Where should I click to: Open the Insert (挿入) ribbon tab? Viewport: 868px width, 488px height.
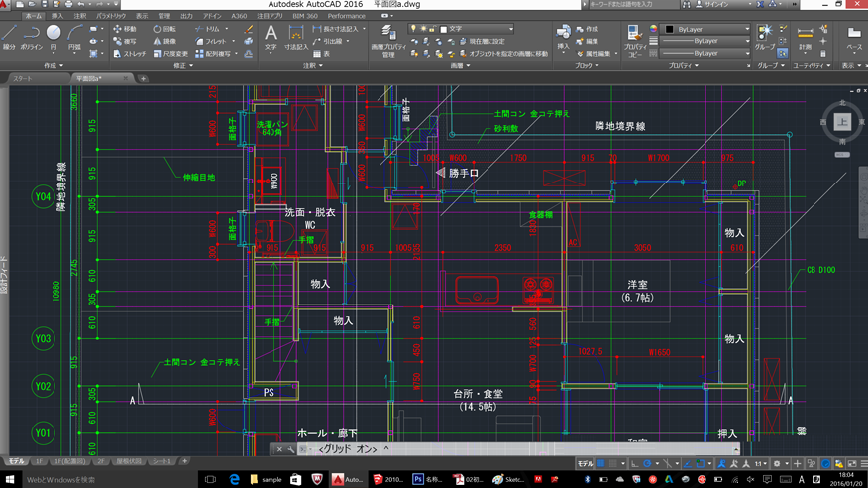pyautogui.click(x=57, y=16)
